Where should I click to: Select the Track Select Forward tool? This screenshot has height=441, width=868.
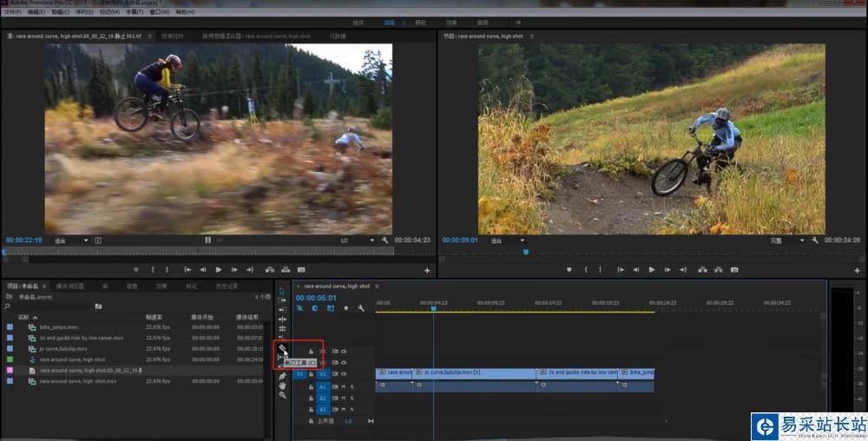tap(282, 300)
